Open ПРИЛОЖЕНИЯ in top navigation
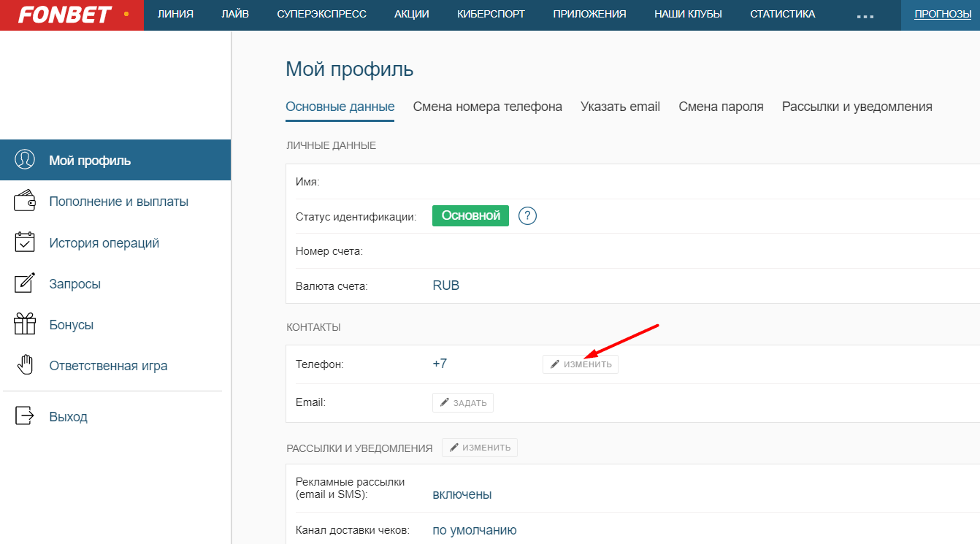980x544 pixels. [x=589, y=14]
